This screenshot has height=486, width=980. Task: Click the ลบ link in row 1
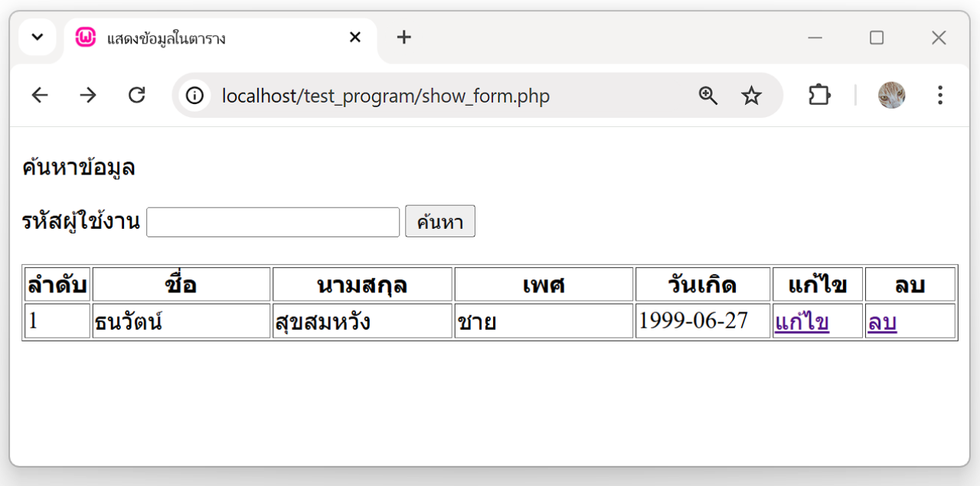[x=882, y=322]
